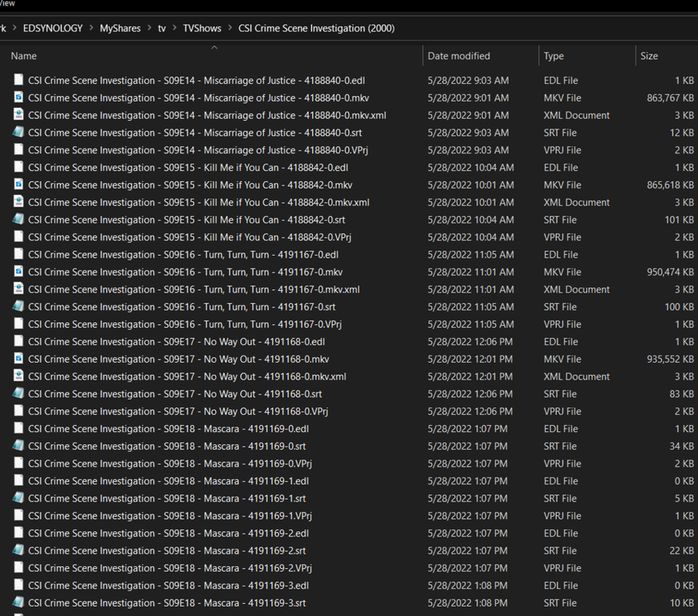Viewport: 698px width, 616px height.
Task: Click the 863,767 KB size value
Action: click(670, 98)
